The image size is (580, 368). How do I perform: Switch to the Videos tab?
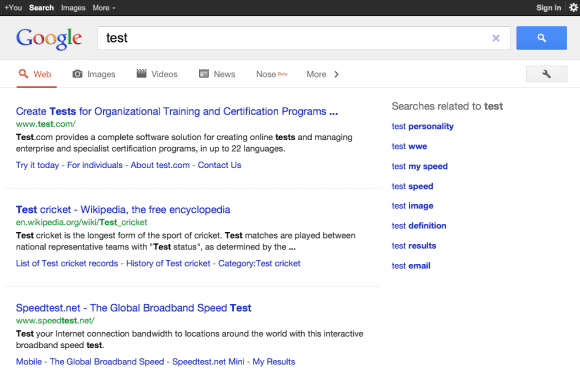157,74
